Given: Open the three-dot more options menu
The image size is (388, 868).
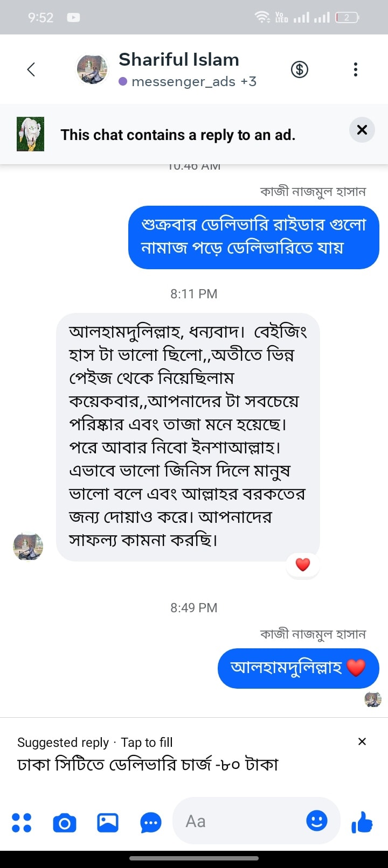Looking at the screenshot, I should click(356, 69).
